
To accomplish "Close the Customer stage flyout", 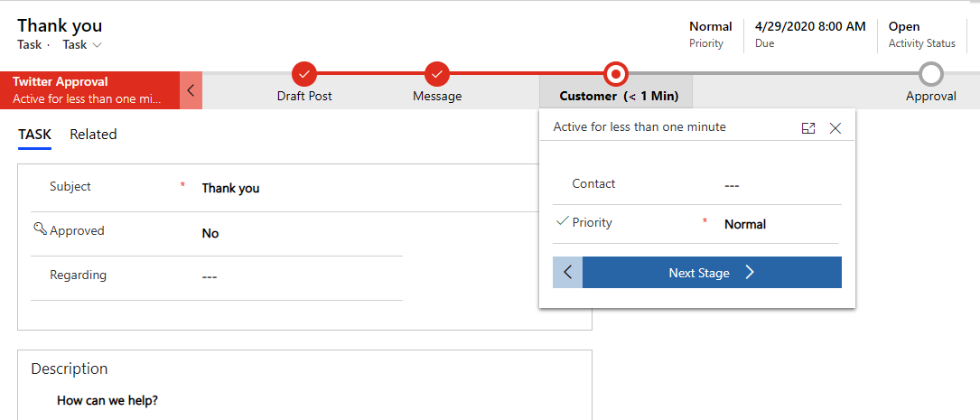I will click(x=835, y=128).
